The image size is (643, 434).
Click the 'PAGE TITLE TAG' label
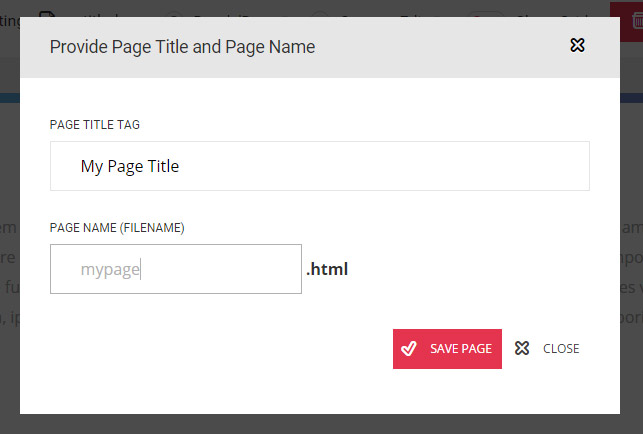pos(95,125)
